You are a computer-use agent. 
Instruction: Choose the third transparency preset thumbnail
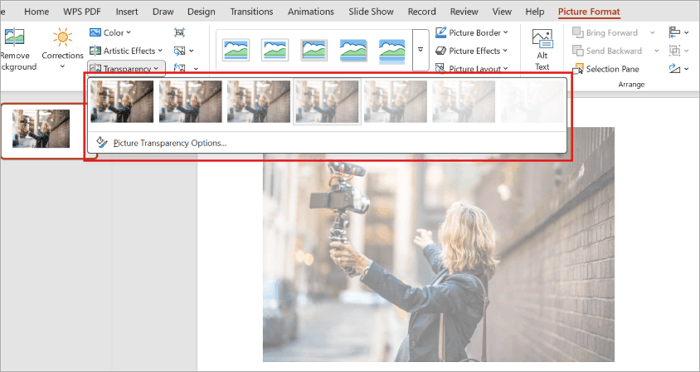click(258, 101)
